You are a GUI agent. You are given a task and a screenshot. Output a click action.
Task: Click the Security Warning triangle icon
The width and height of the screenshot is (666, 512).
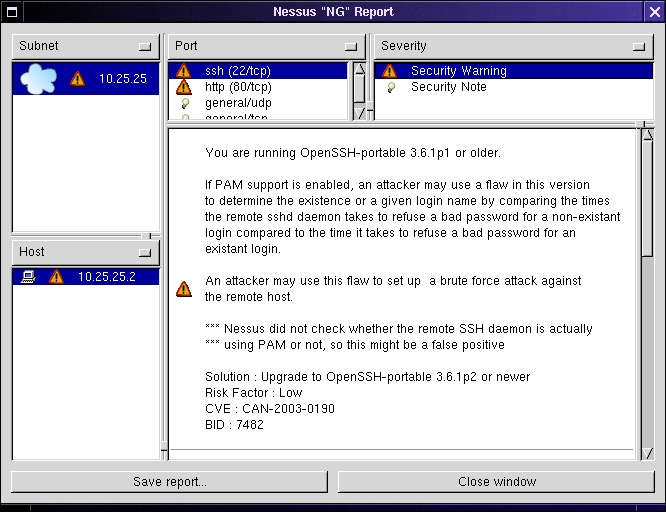point(390,71)
